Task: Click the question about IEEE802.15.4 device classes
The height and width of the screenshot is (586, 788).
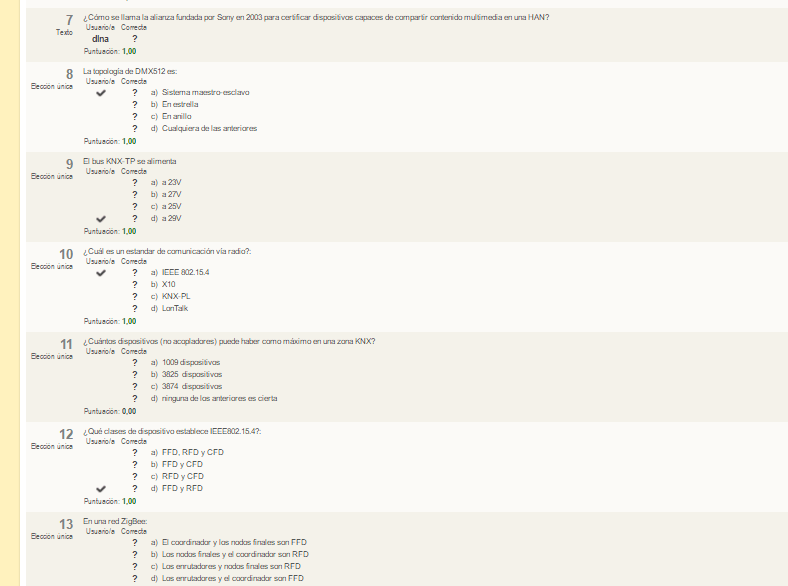Action: point(172,431)
